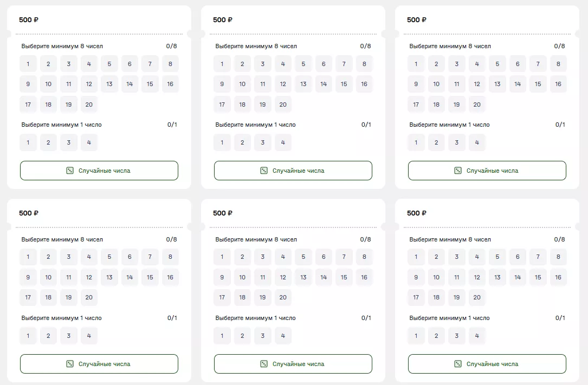Click the 500 ₽ price of the top-middle ticket
588x385 pixels.
tap(223, 20)
